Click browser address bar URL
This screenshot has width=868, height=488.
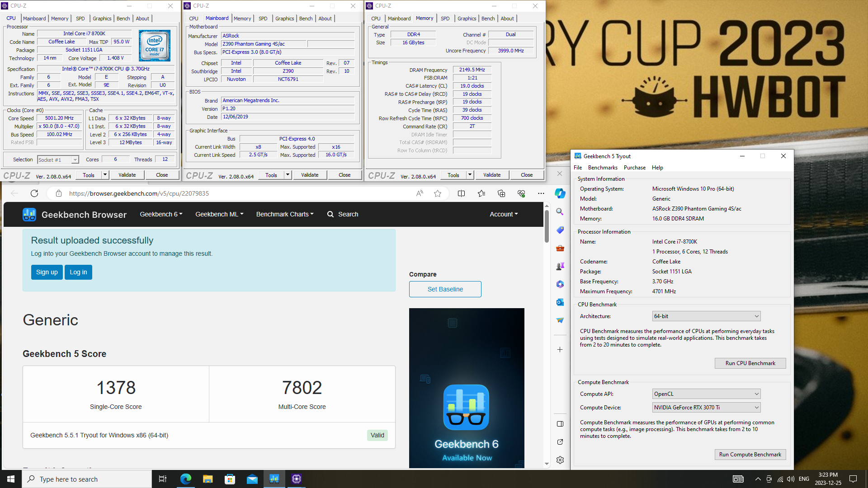coord(139,193)
